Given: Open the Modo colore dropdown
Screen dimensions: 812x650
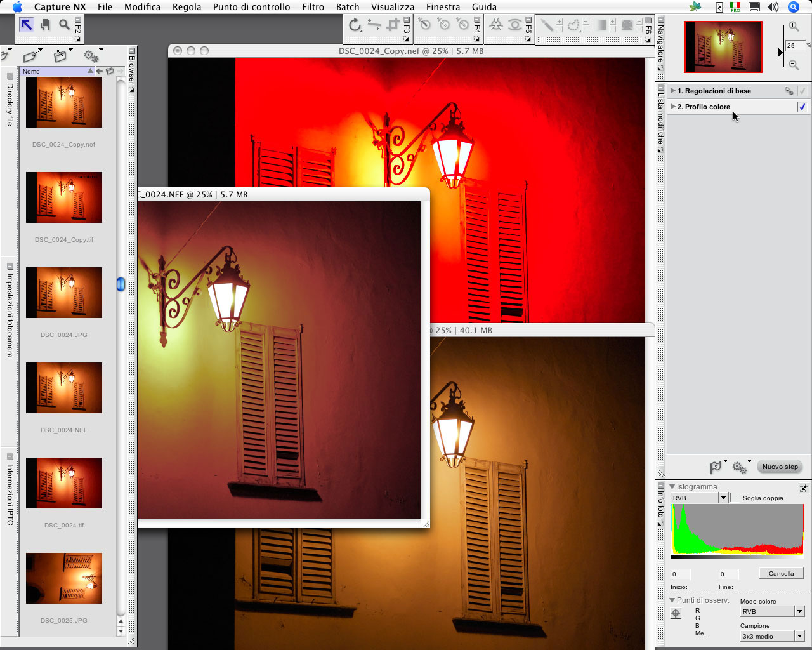Looking at the screenshot, I should [799, 611].
